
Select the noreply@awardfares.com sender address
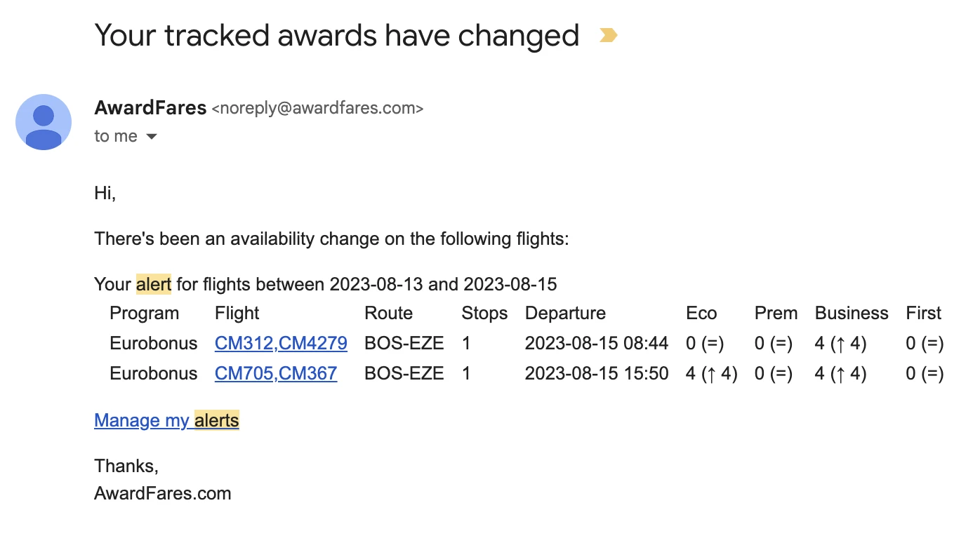click(317, 109)
